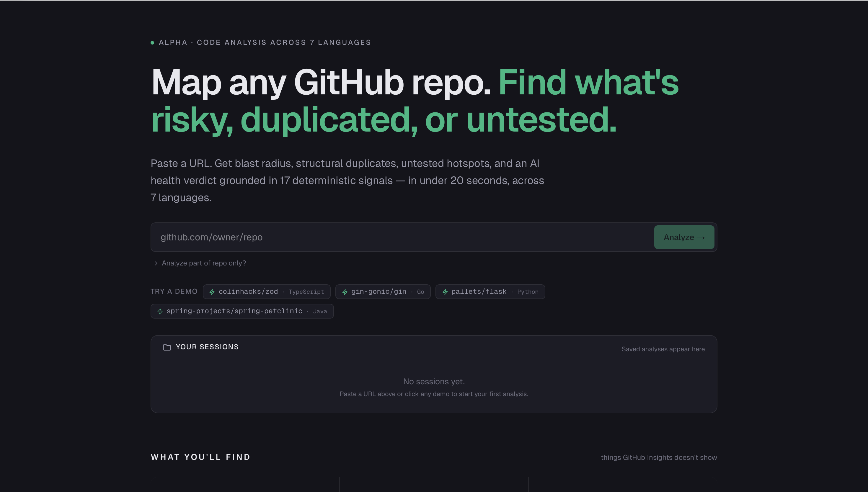The image size is (868, 492).
Task: Launch the spring-projects/spring-petclinic Java demo
Action: (x=242, y=311)
